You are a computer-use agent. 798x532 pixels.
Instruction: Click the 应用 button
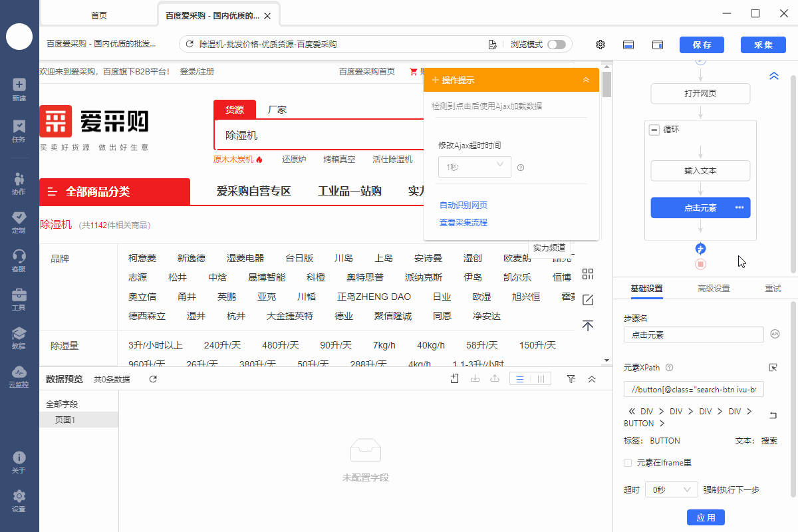pyautogui.click(x=706, y=517)
